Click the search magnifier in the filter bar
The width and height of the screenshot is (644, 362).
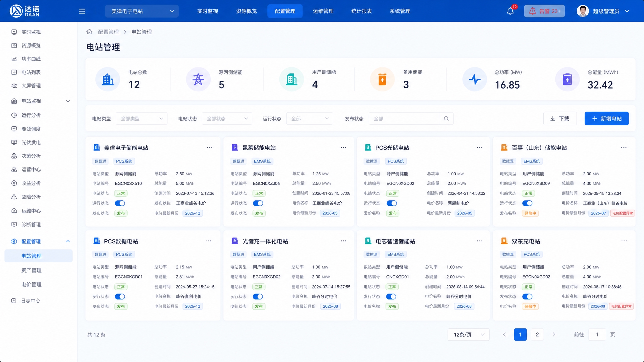point(446,118)
